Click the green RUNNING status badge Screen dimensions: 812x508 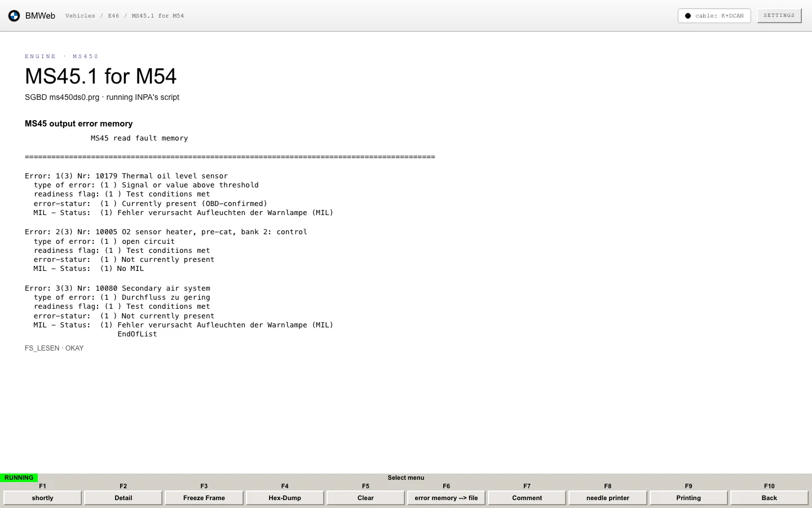[x=19, y=478]
